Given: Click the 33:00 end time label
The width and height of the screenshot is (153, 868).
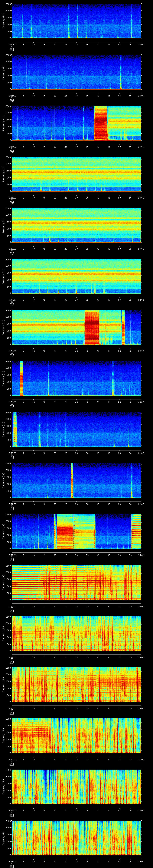Looking at the screenshot, I should [x=141, y=555].
